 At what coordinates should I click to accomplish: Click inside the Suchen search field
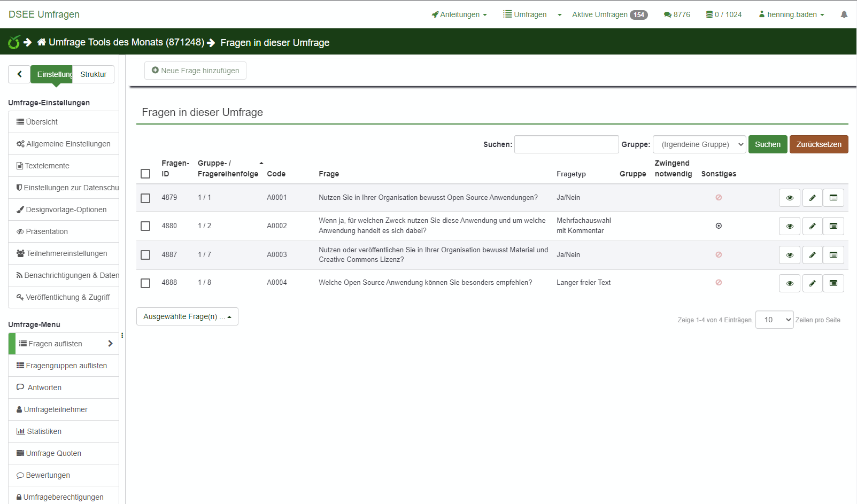(x=566, y=144)
